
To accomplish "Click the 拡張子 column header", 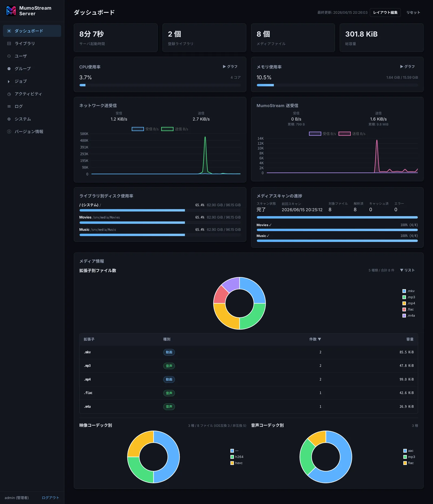I will pos(89,339).
